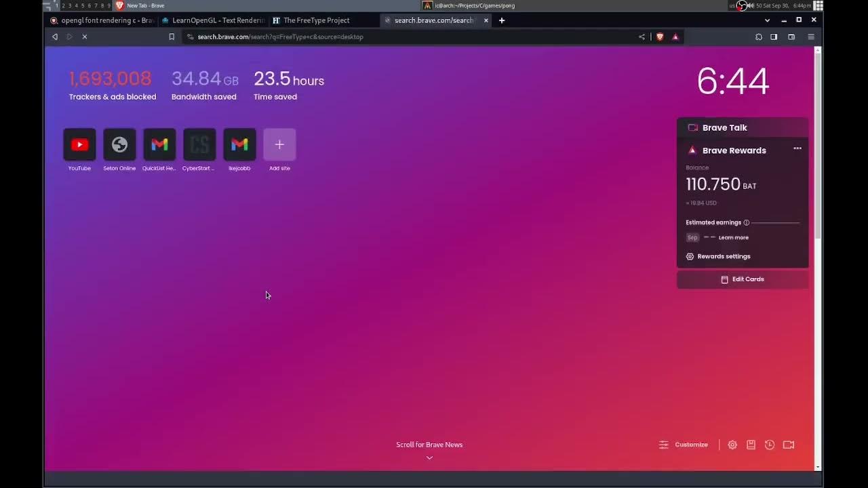868x488 pixels.
Task: Close the search.brave.com tab
Action: (x=486, y=20)
